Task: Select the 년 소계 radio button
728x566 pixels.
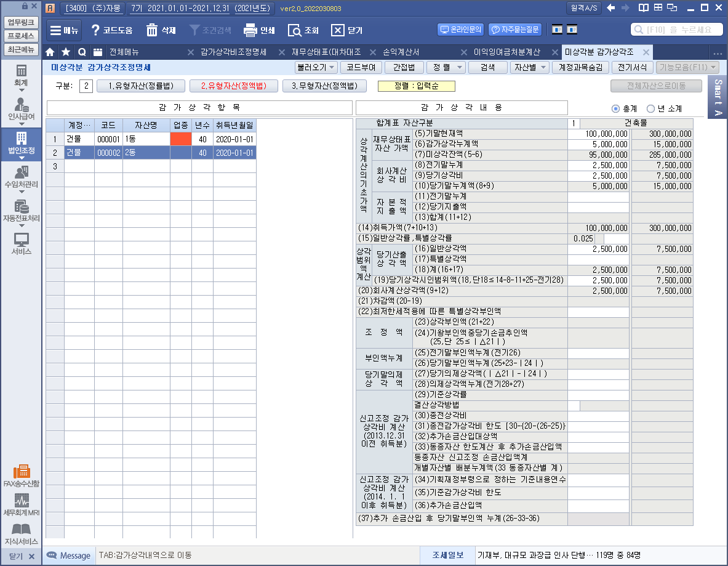Action: pyautogui.click(x=650, y=108)
